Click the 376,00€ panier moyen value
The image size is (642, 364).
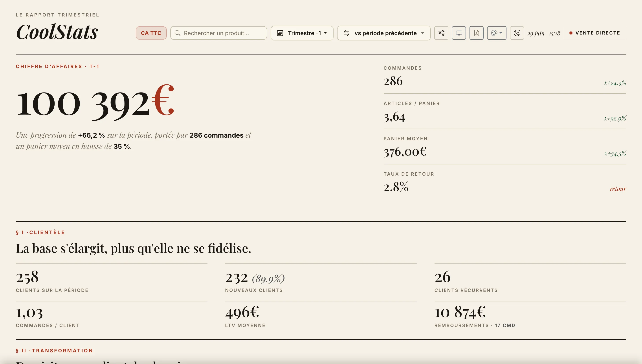point(405,152)
